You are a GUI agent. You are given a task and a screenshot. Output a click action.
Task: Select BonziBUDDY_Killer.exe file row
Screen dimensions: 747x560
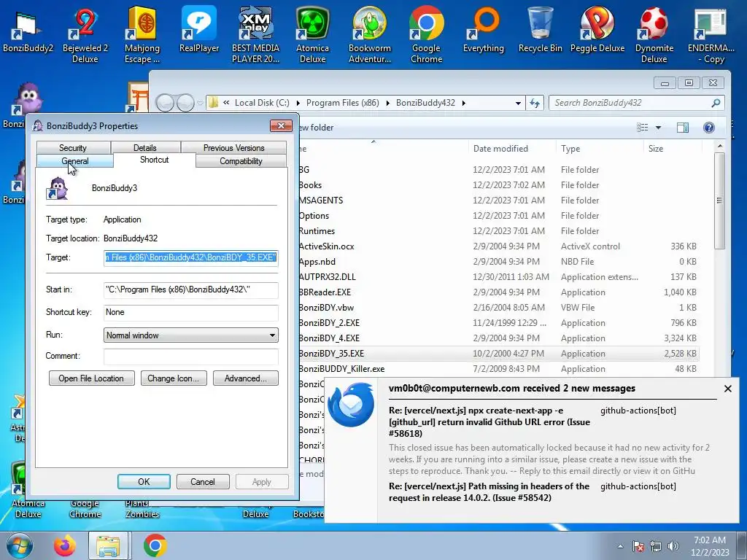click(498, 368)
